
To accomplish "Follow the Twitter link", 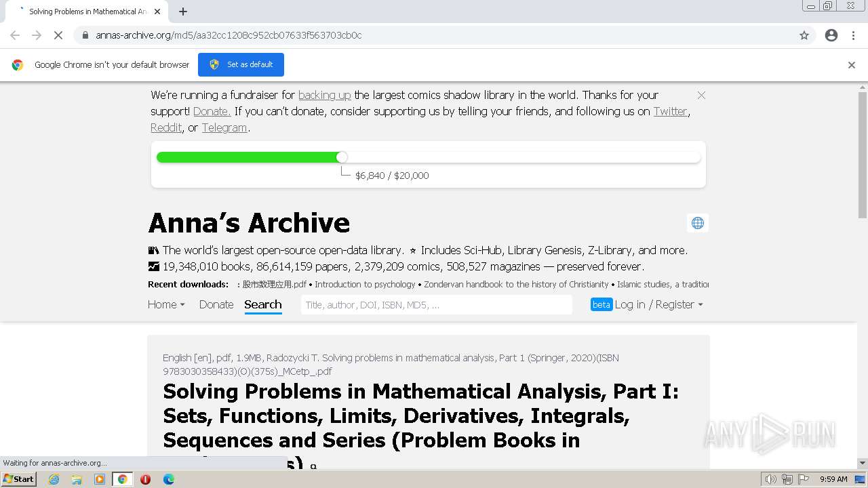I will click(x=670, y=112).
